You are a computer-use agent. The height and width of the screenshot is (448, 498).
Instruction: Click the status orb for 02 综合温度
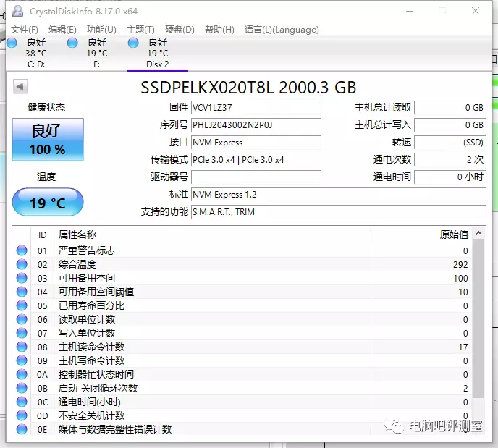pyautogui.click(x=22, y=264)
